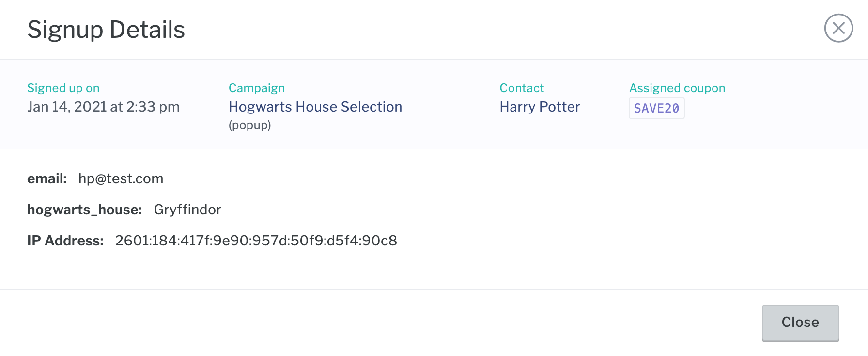Open the Hogwarts House Selection campaign link

(315, 107)
